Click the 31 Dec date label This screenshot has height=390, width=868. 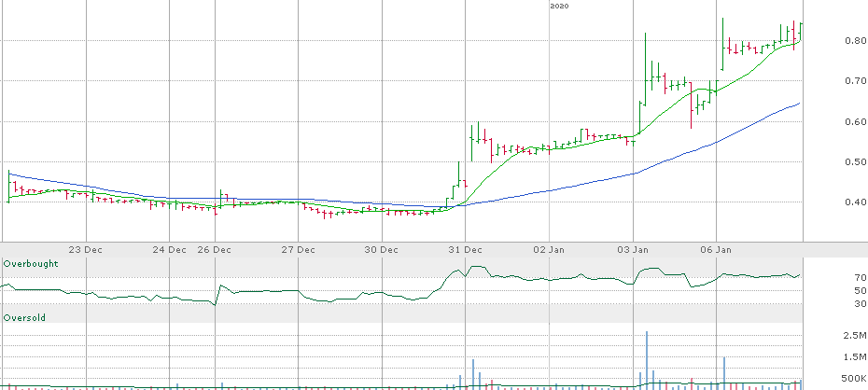point(465,249)
